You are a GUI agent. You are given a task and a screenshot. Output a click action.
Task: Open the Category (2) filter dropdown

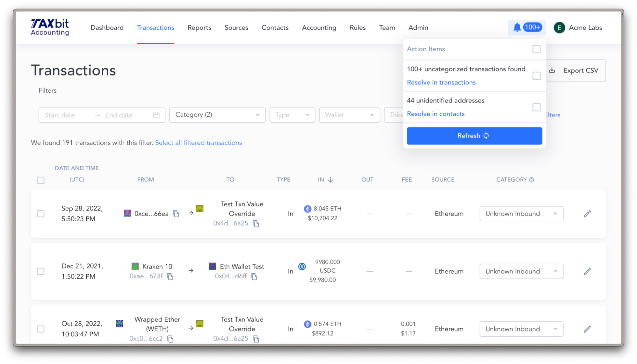[217, 115]
